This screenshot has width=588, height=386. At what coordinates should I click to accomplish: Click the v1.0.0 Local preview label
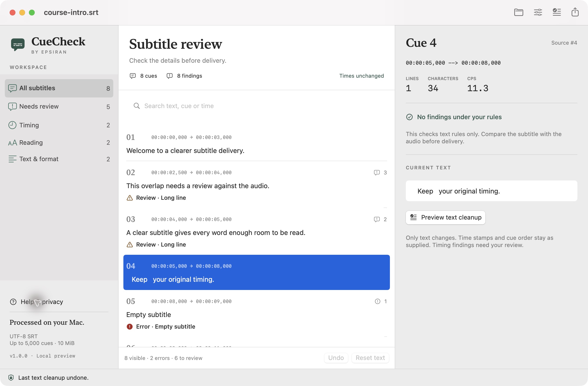(42, 356)
